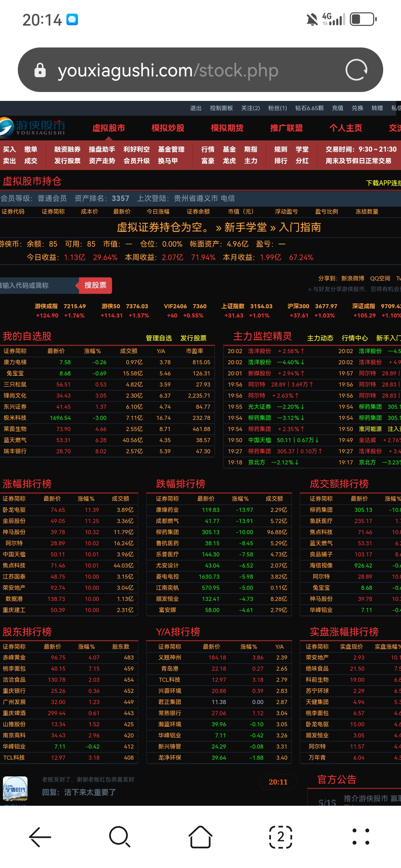The image size is (401, 868).
Task: Open browser search magnifier icon
Action: click(120, 837)
